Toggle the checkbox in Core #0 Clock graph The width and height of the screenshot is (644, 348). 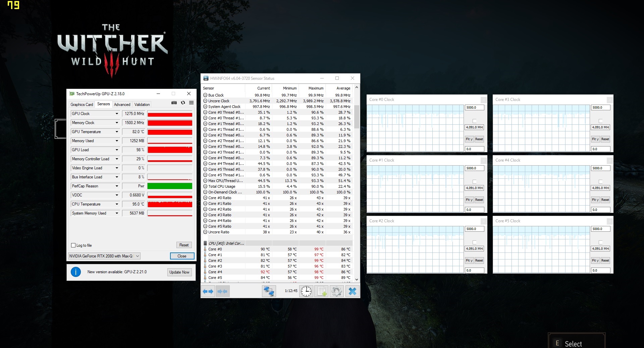474,121
